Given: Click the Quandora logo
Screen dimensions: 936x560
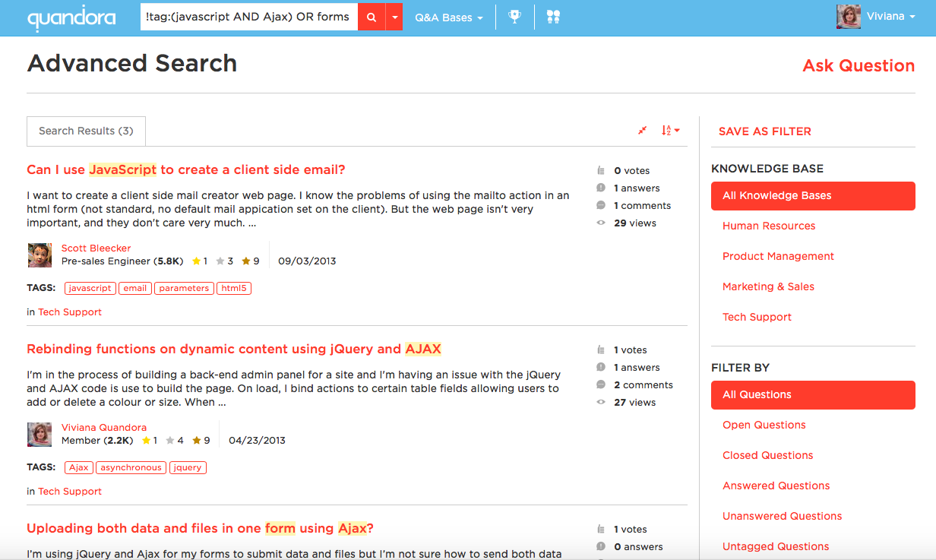Looking at the screenshot, I should (x=71, y=17).
